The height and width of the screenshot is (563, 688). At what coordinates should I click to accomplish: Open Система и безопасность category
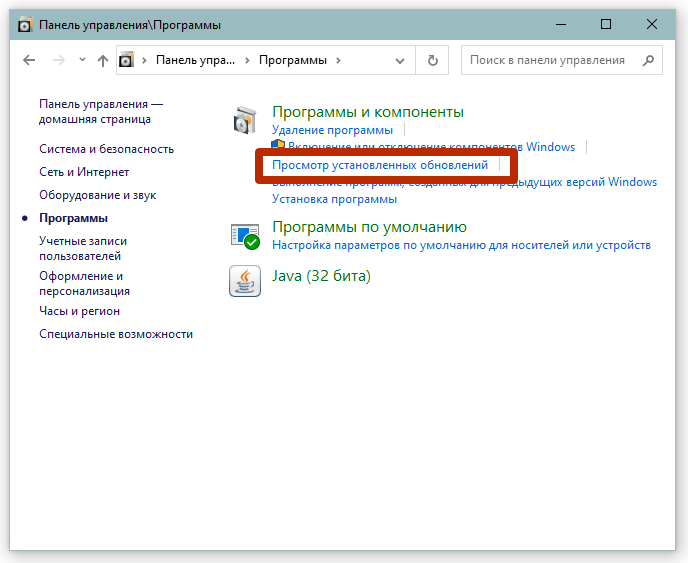[x=106, y=149]
